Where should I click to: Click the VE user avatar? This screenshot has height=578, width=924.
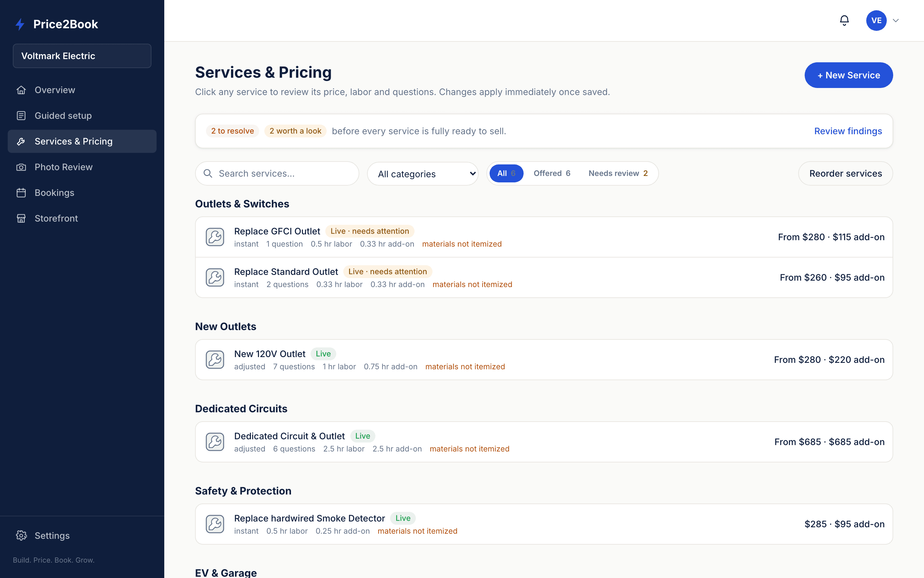(876, 20)
